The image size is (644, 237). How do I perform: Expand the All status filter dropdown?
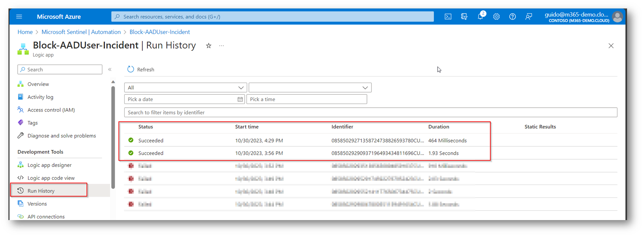pyautogui.click(x=185, y=87)
